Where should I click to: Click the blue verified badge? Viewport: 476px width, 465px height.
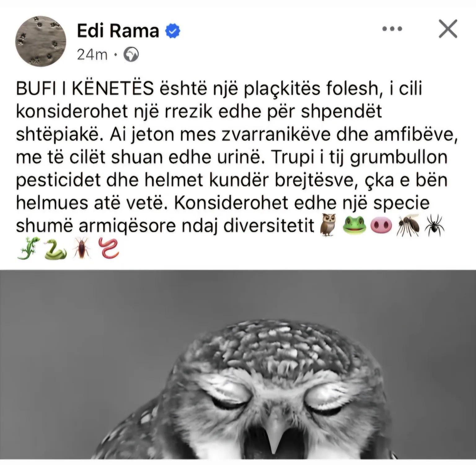tap(173, 31)
